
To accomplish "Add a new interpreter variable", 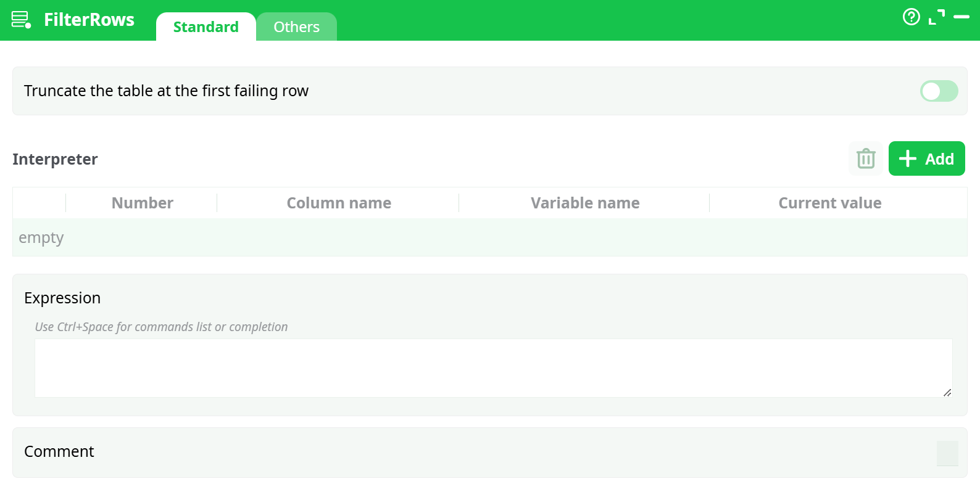I will (926, 158).
